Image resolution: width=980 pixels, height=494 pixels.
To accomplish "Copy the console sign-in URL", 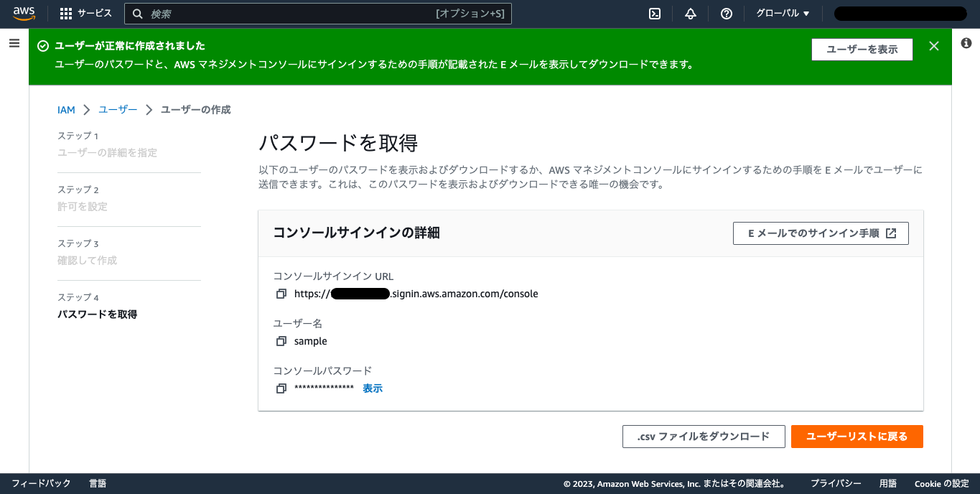I will tap(281, 294).
